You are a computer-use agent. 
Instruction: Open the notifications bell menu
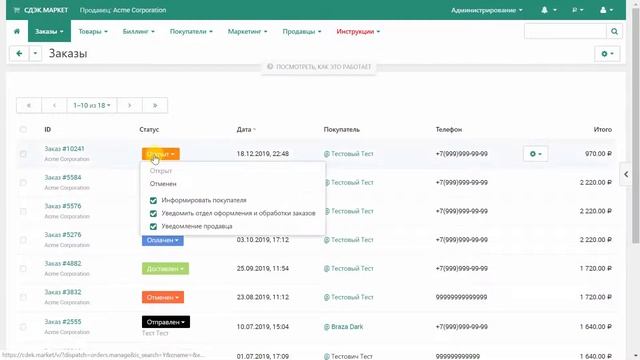(548, 10)
